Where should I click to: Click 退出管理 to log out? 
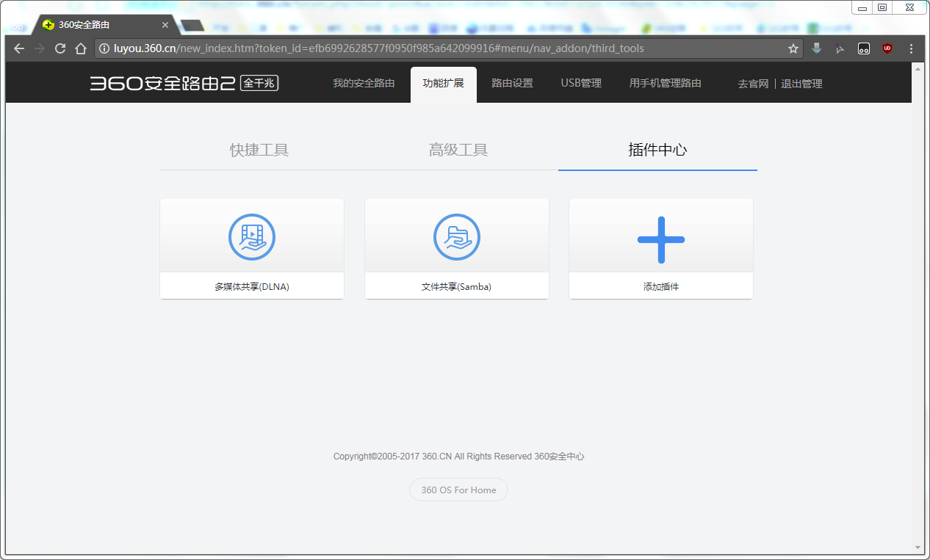click(801, 84)
